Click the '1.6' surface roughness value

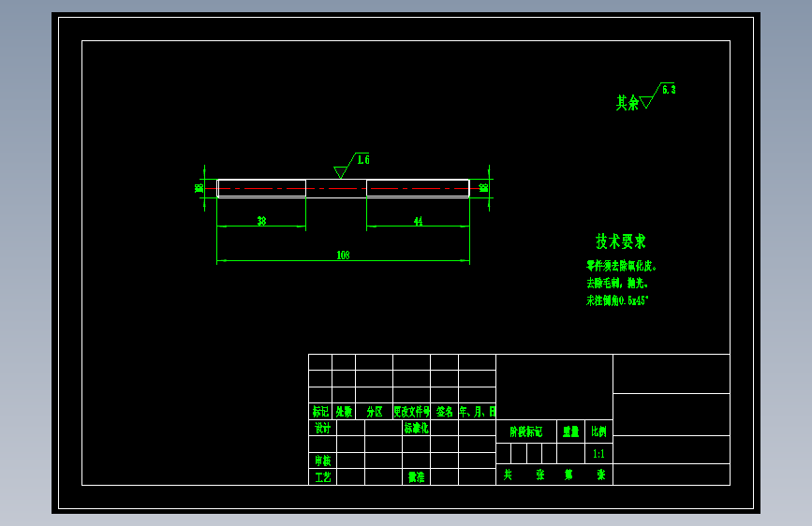tap(363, 159)
